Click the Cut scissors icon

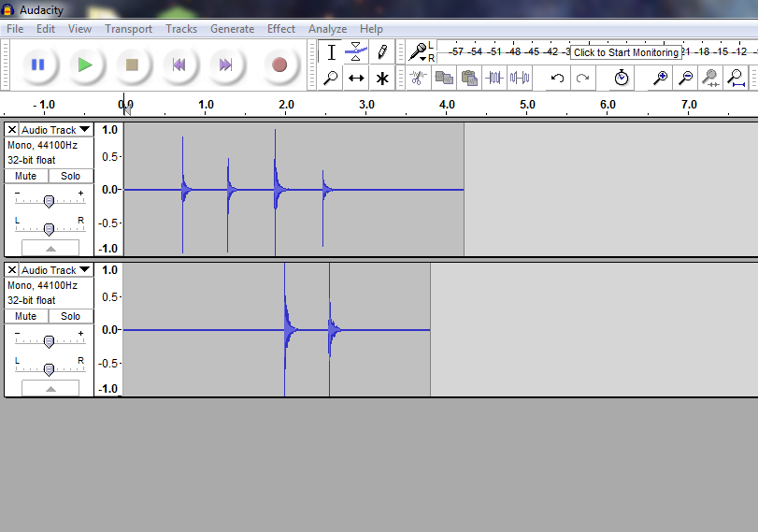coord(418,78)
